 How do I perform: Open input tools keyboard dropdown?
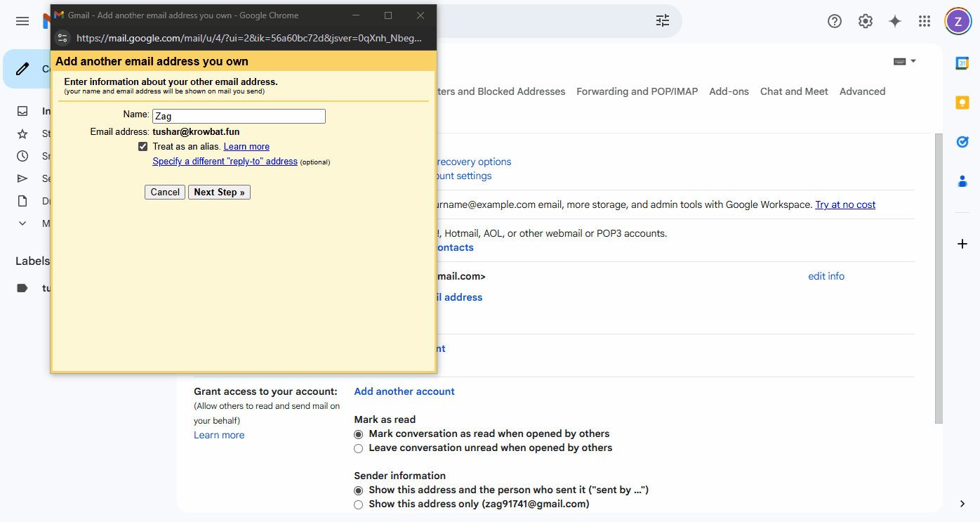pos(905,61)
